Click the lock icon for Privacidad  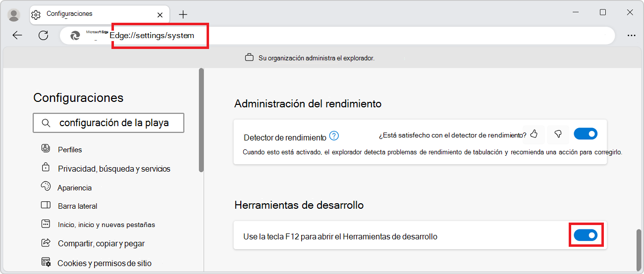click(x=46, y=167)
